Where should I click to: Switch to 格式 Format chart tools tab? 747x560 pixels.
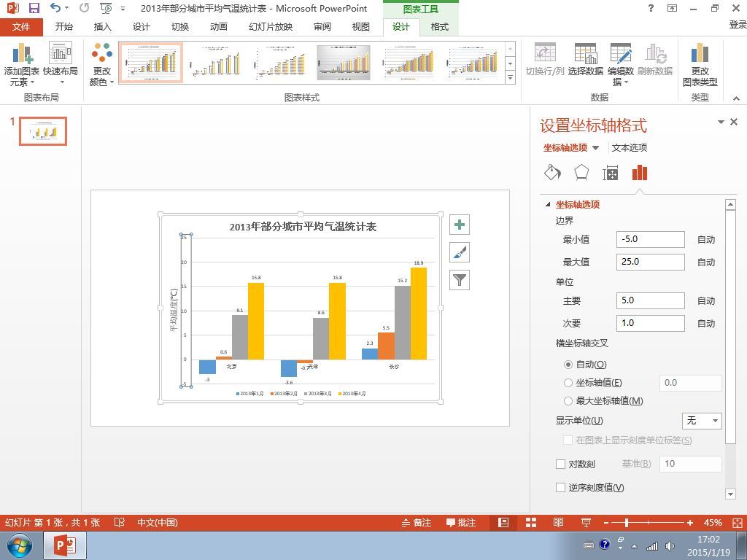click(x=439, y=27)
